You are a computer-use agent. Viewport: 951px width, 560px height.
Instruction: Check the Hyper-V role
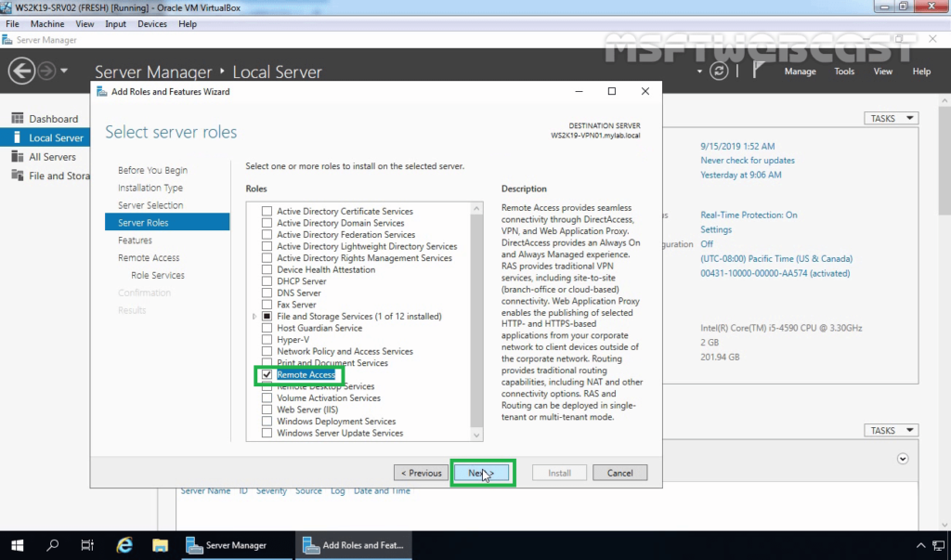(267, 339)
